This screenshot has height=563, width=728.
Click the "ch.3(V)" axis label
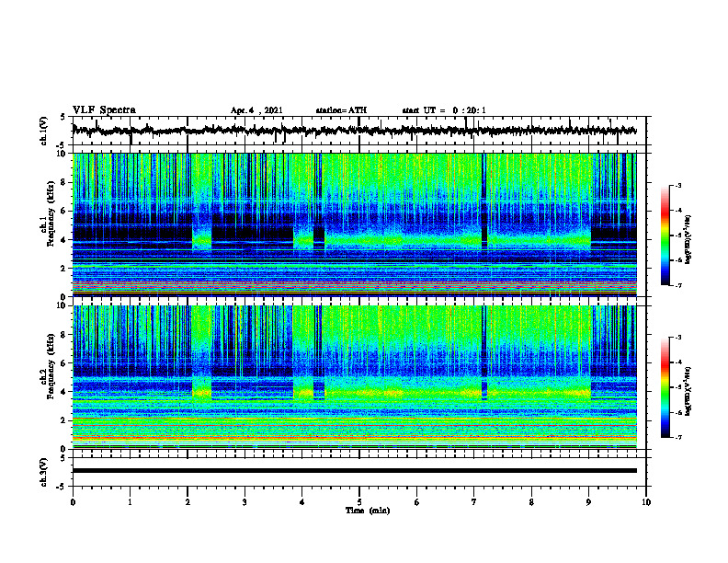pyautogui.click(x=43, y=472)
